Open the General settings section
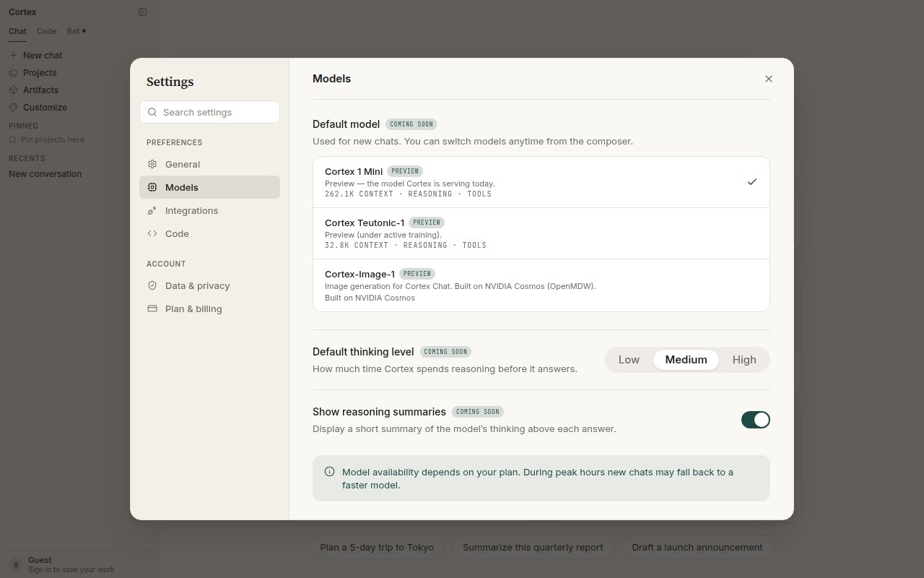 tap(209, 164)
